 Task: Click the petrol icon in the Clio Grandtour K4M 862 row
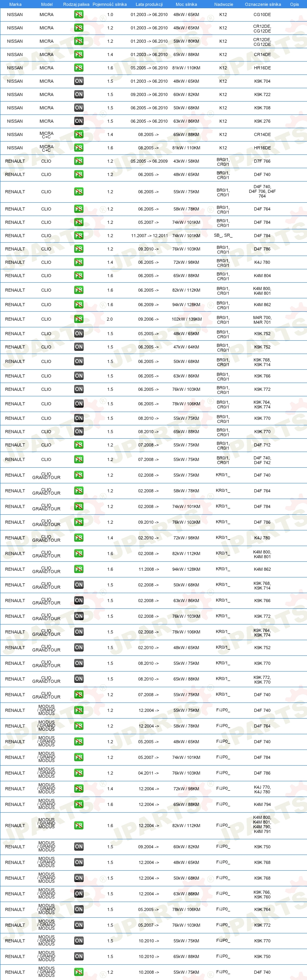(x=79, y=569)
